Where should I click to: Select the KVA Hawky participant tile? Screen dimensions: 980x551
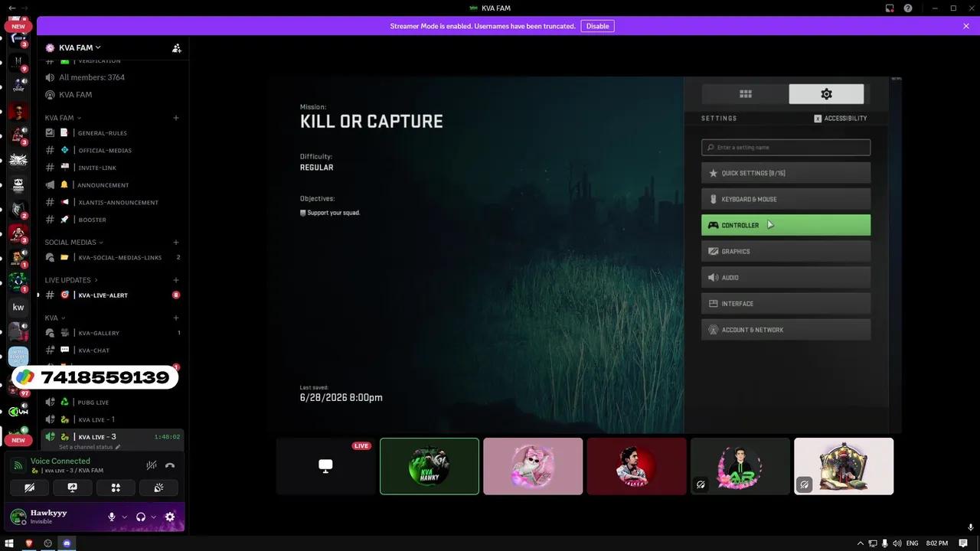coord(430,466)
